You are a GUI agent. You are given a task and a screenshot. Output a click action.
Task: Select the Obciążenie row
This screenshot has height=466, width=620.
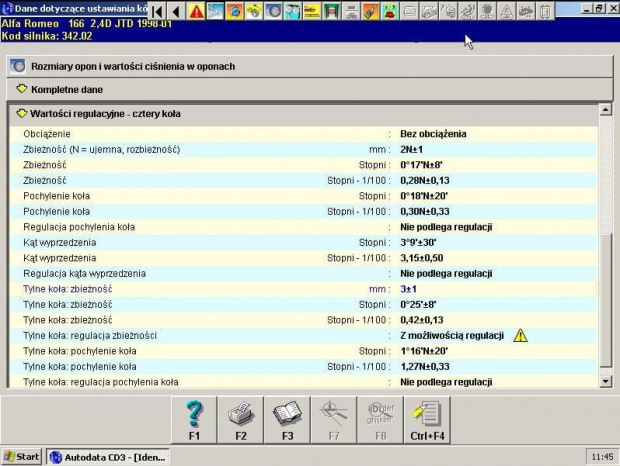click(x=303, y=134)
